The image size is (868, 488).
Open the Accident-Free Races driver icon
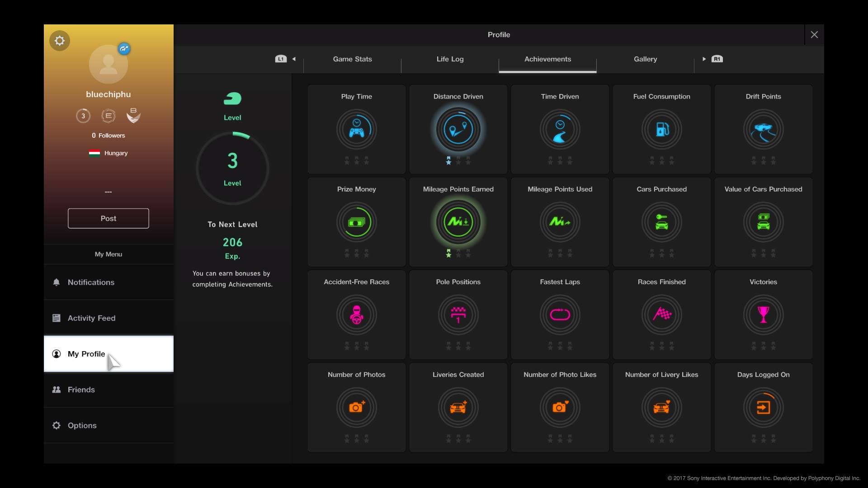coord(356,315)
